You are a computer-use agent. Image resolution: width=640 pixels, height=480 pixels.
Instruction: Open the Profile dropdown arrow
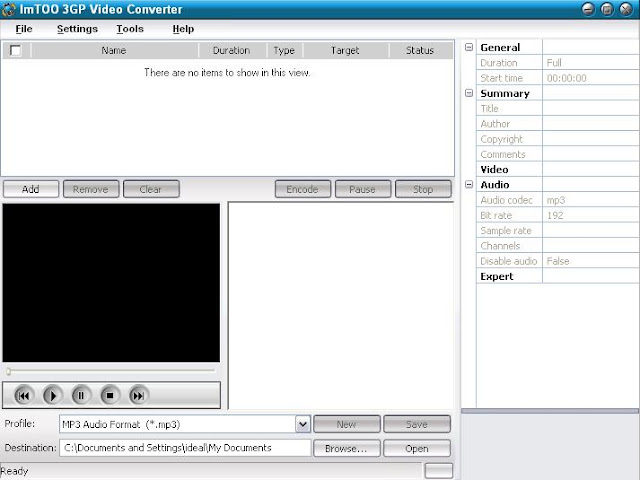[x=302, y=424]
